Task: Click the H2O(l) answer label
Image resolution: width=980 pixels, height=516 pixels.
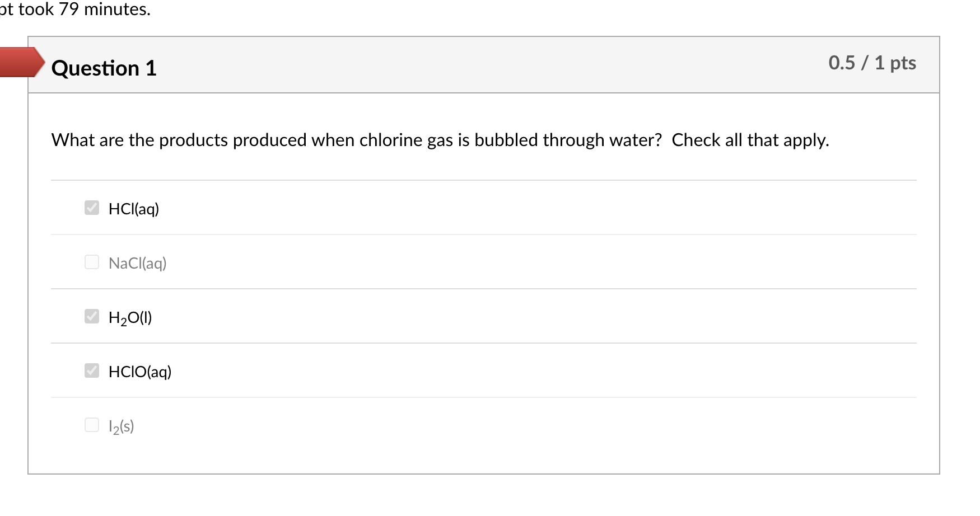Action: [130, 317]
